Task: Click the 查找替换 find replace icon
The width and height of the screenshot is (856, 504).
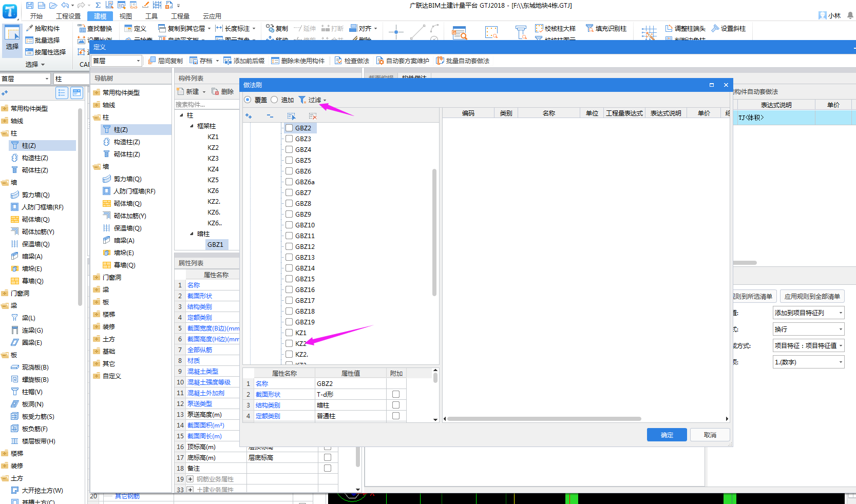Action: click(x=81, y=28)
